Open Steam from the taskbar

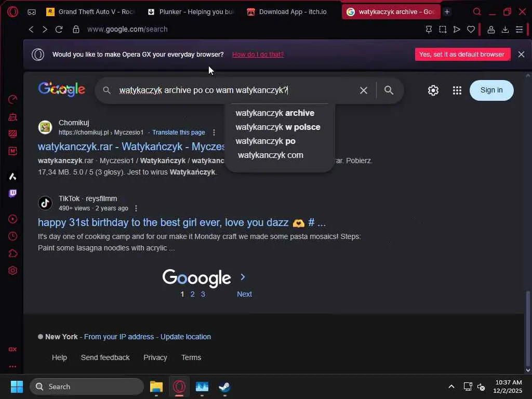pos(224,387)
